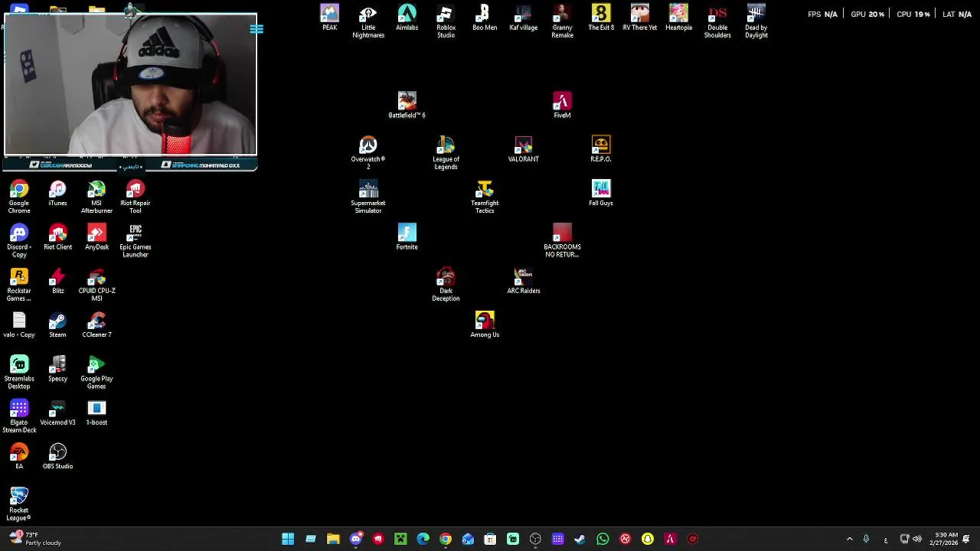The image size is (980, 551).
Task: Select MSI Afterburner shortcut
Action: tap(96, 197)
